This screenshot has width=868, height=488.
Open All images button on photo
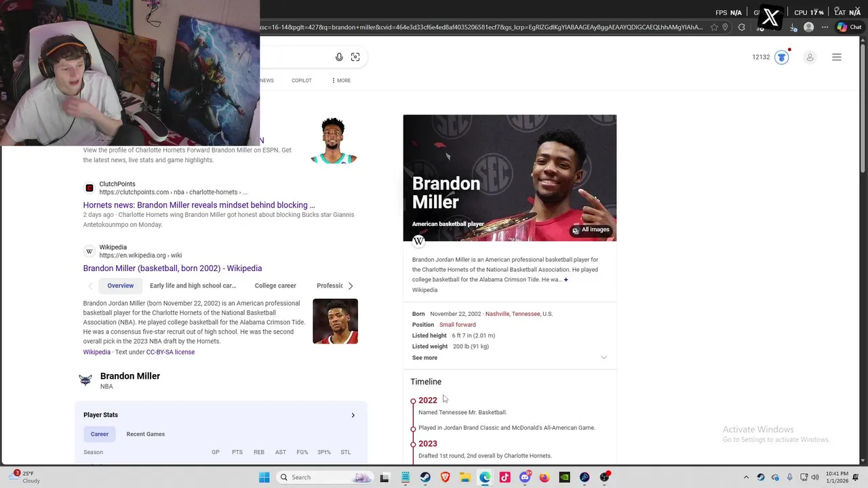tap(591, 230)
